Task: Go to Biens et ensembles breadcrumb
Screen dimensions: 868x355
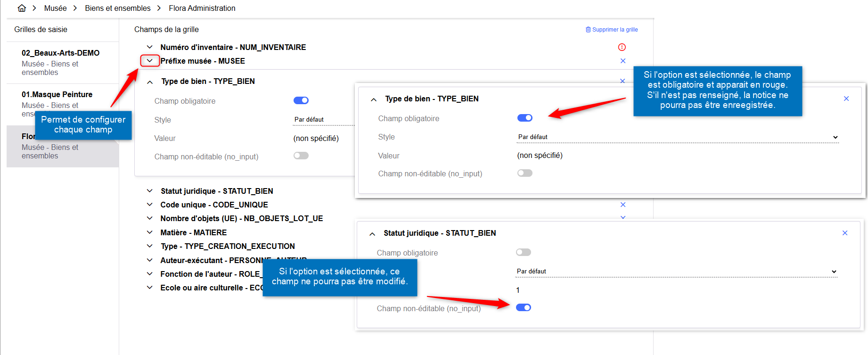Action: 118,8
